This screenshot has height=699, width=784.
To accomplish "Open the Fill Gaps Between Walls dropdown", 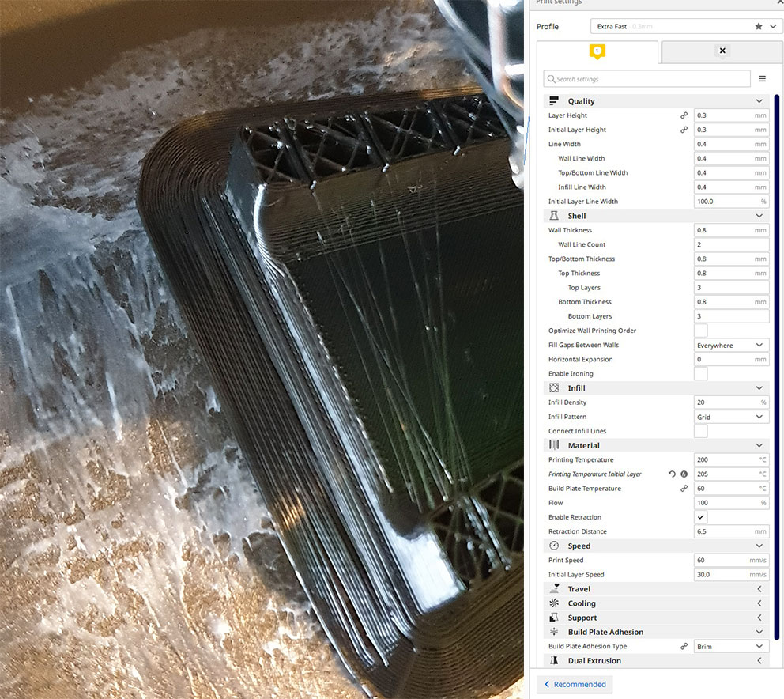I will point(731,346).
